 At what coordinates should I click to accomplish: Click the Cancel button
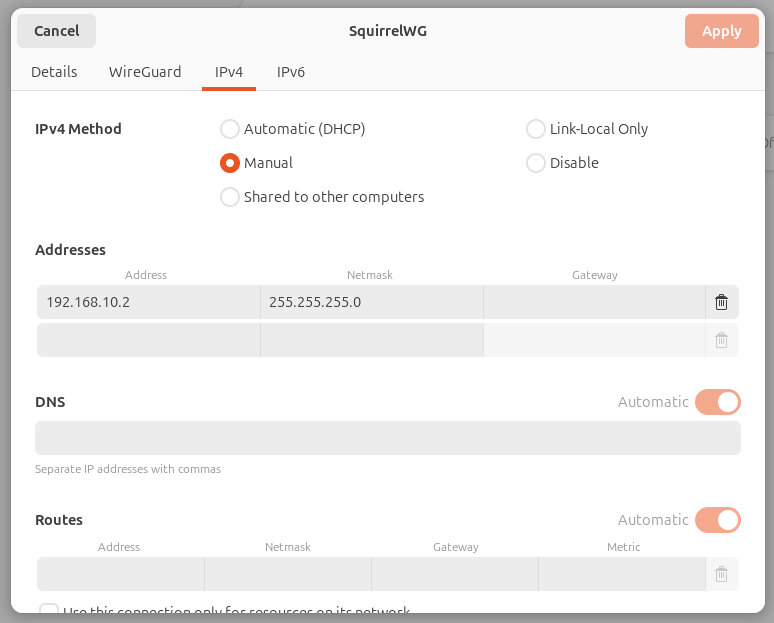click(57, 31)
